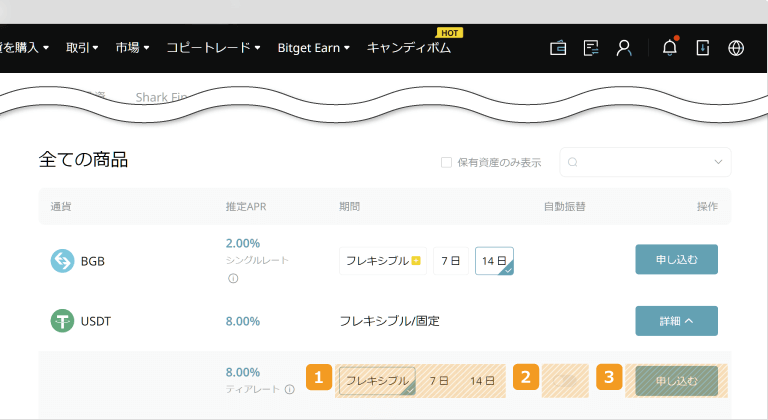Open the 取引 dropdown menu

(82, 48)
